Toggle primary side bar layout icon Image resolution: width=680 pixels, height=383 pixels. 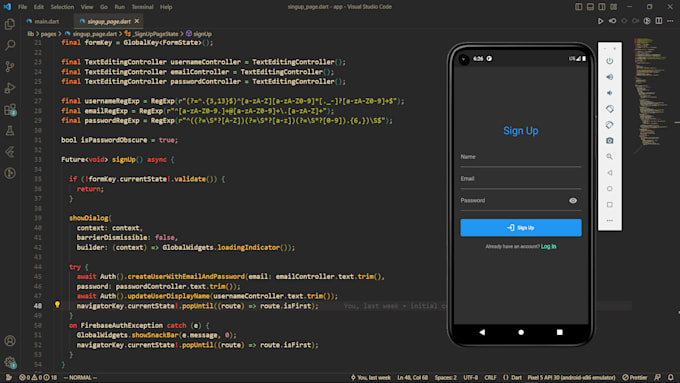(x=579, y=7)
